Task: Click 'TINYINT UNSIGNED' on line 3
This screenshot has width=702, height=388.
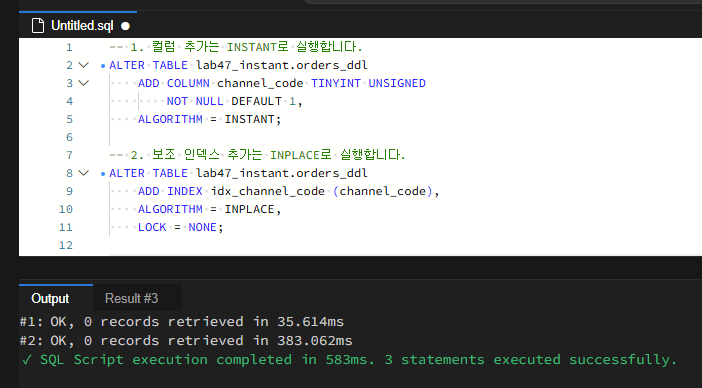Action: click(x=368, y=83)
